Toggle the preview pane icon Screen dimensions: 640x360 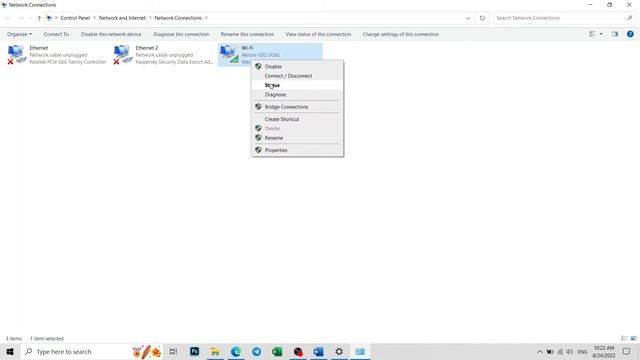click(615, 34)
